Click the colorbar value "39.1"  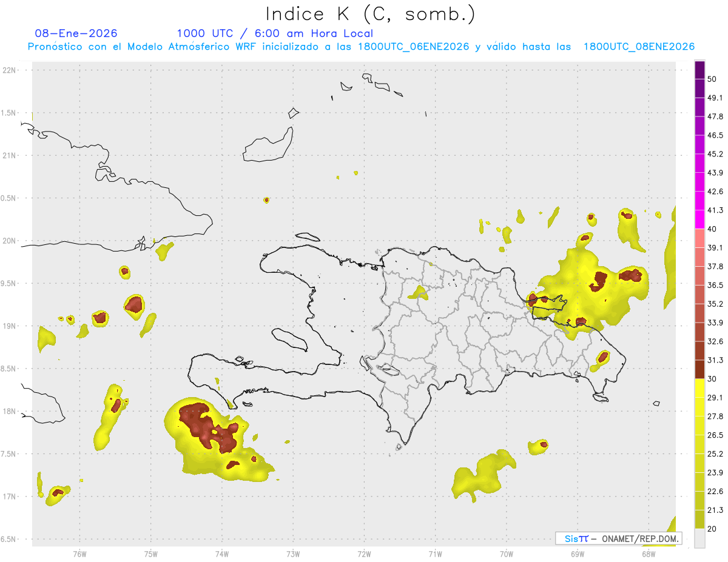pyautogui.click(x=715, y=248)
